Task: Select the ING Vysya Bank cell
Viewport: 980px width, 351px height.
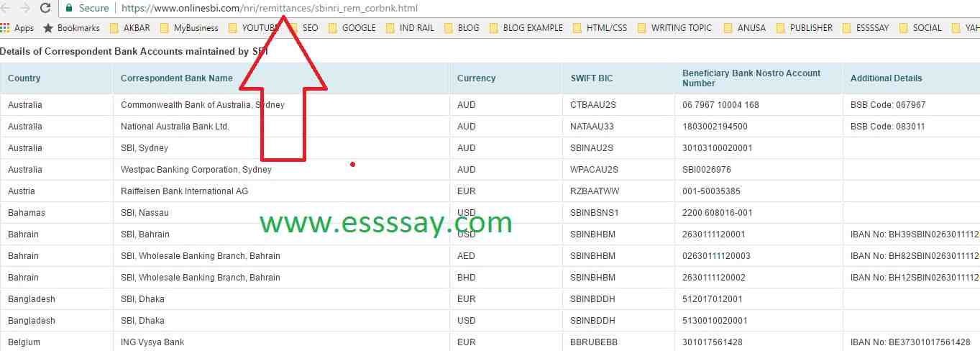Action: pos(281,342)
